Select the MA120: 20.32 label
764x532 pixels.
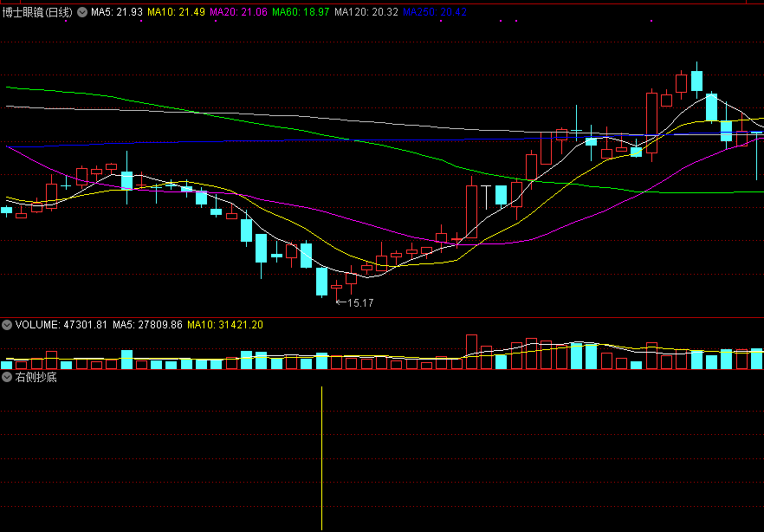[366, 12]
